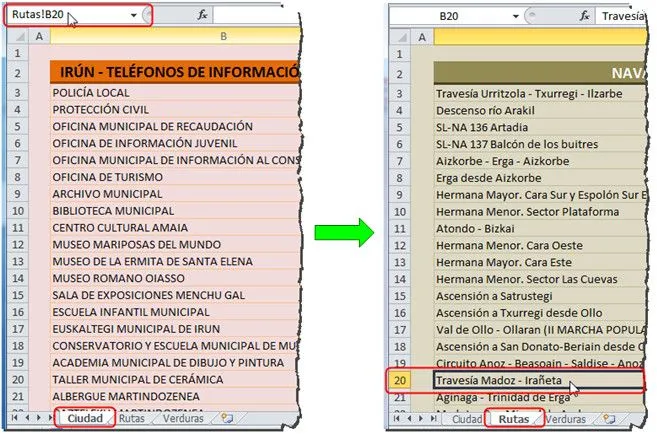The image size is (657, 434).
Task: Open the Name Box dropdown in left window
Action: point(134,15)
